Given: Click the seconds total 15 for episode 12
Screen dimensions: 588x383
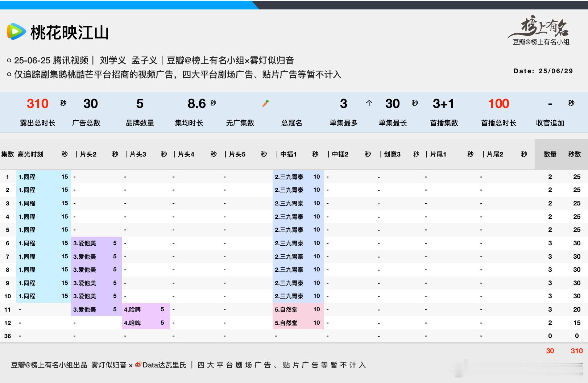Looking at the screenshot, I should coord(577,323).
